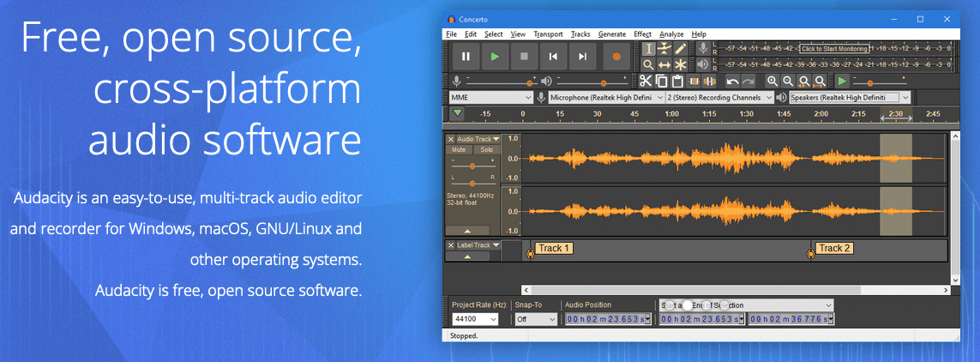Open the Project Rate 44100 dropdown
The image size is (980, 362).
point(476,319)
